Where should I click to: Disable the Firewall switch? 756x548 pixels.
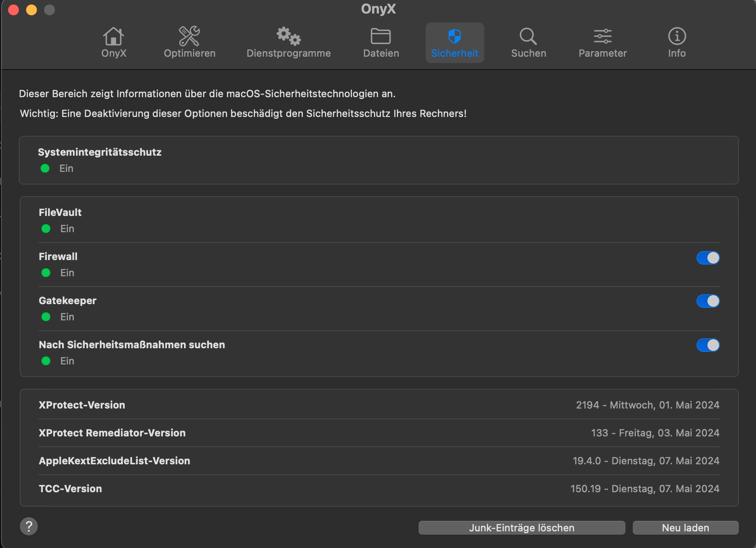[x=708, y=258]
